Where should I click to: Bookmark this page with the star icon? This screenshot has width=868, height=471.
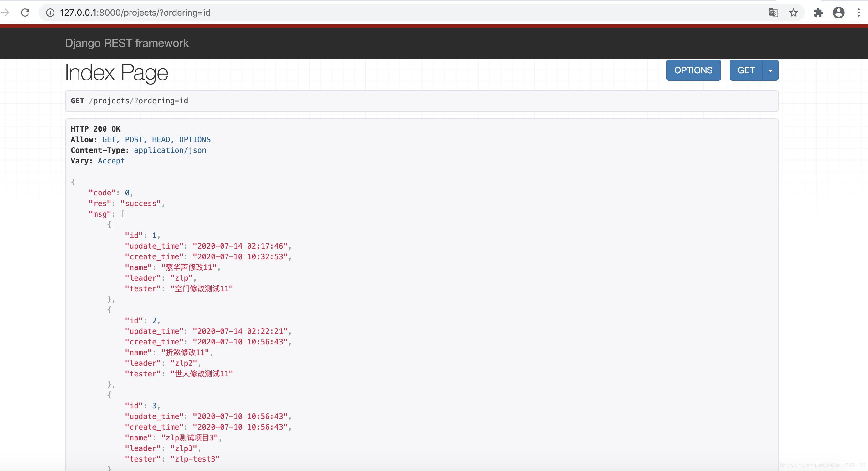click(794, 13)
